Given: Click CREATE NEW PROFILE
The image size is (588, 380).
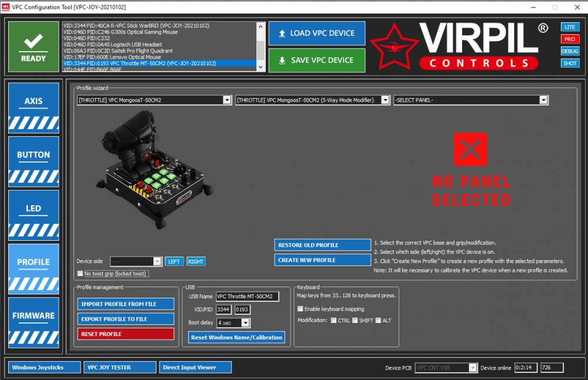Looking at the screenshot, I should (x=322, y=260).
